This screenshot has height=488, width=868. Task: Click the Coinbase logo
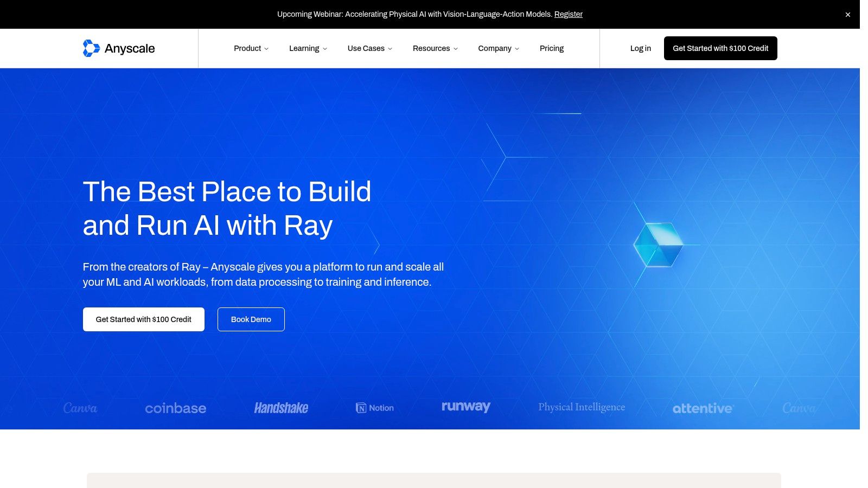(175, 408)
